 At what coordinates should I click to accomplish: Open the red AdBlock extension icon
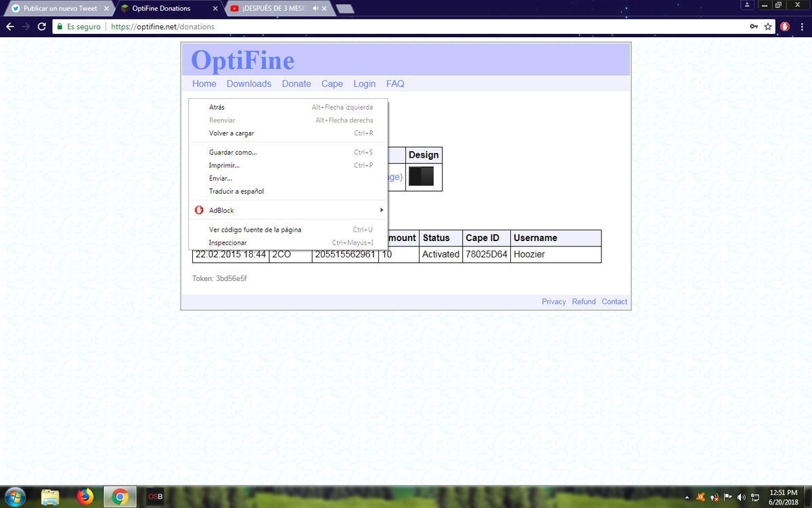[785, 26]
